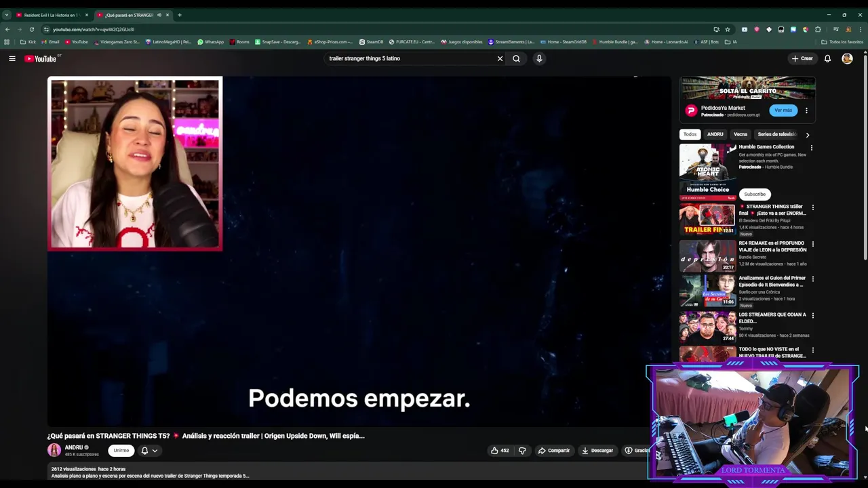Show more filter chips with right arrow

pos(807,134)
